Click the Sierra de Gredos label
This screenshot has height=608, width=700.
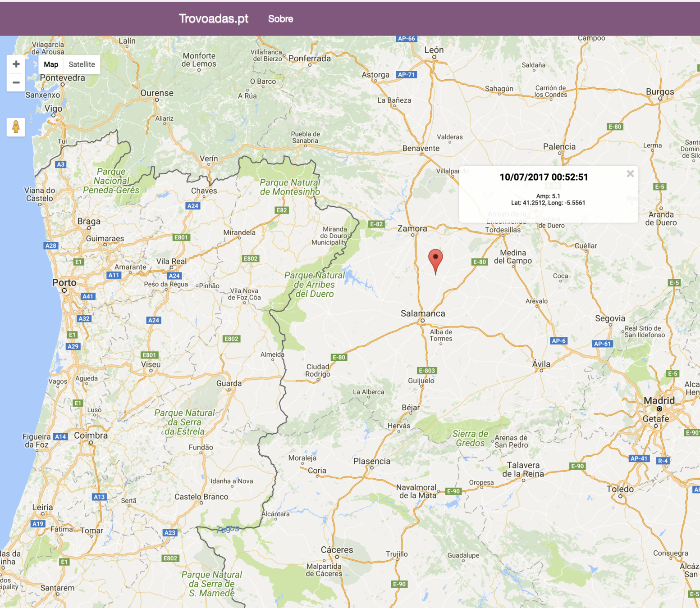coord(470,438)
